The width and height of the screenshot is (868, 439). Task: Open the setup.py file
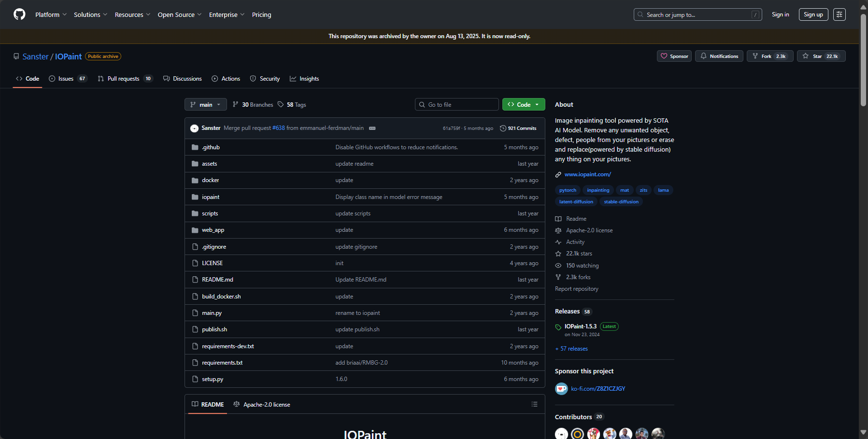(213, 379)
